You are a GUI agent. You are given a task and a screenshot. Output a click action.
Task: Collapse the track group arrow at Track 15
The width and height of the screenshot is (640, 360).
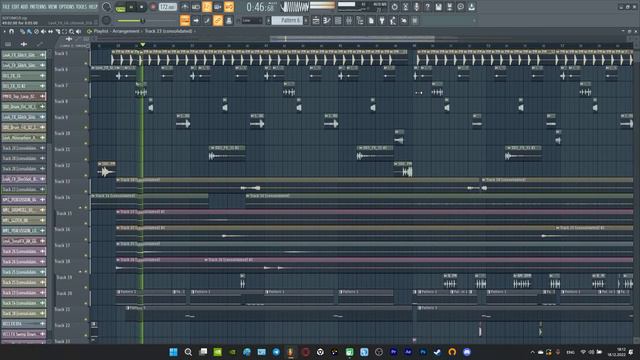80,207
